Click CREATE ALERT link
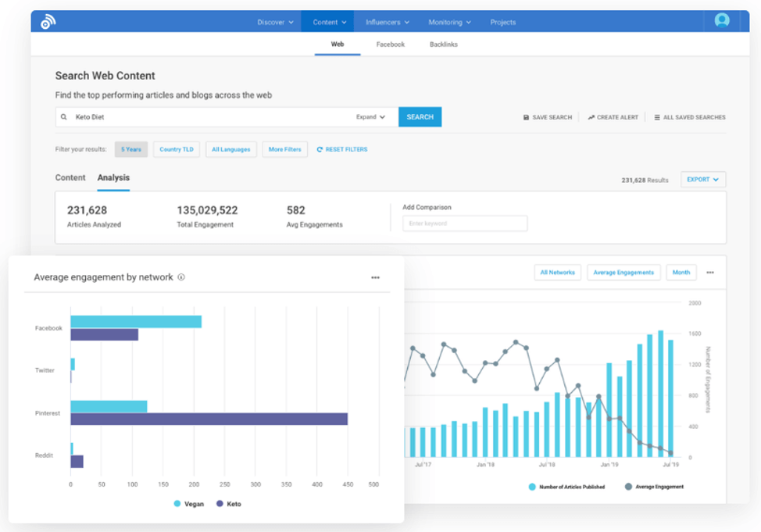 pos(617,117)
